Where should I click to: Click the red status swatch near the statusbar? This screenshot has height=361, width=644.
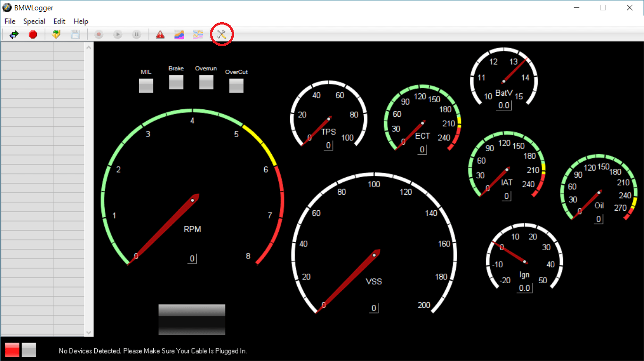(x=12, y=350)
